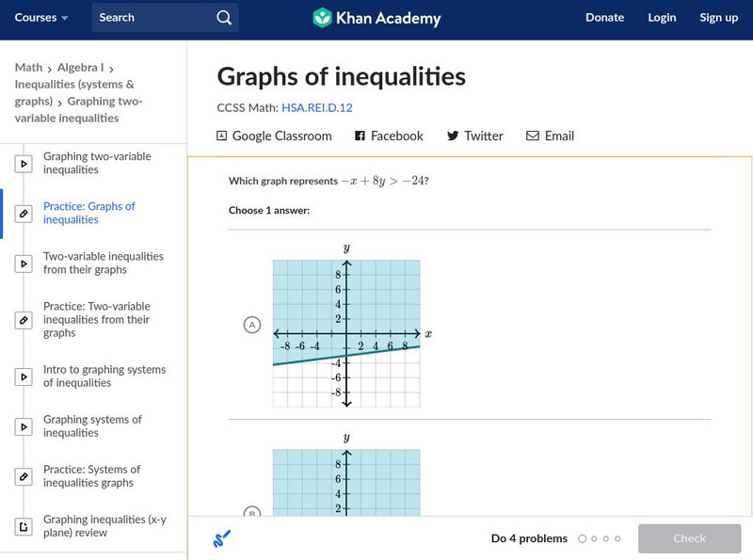Image resolution: width=753 pixels, height=560 pixels.
Task: Share by Email envelope icon
Action: pos(533,136)
